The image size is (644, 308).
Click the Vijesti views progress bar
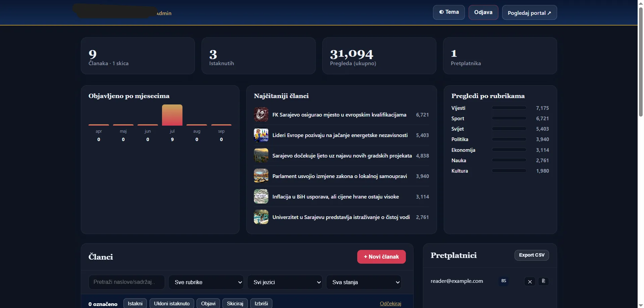pyautogui.click(x=509, y=108)
